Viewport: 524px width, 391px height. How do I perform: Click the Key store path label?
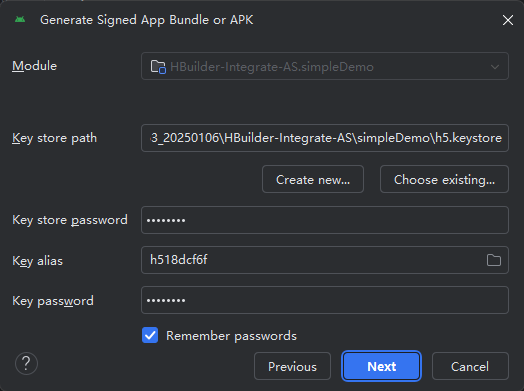point(54,138)
